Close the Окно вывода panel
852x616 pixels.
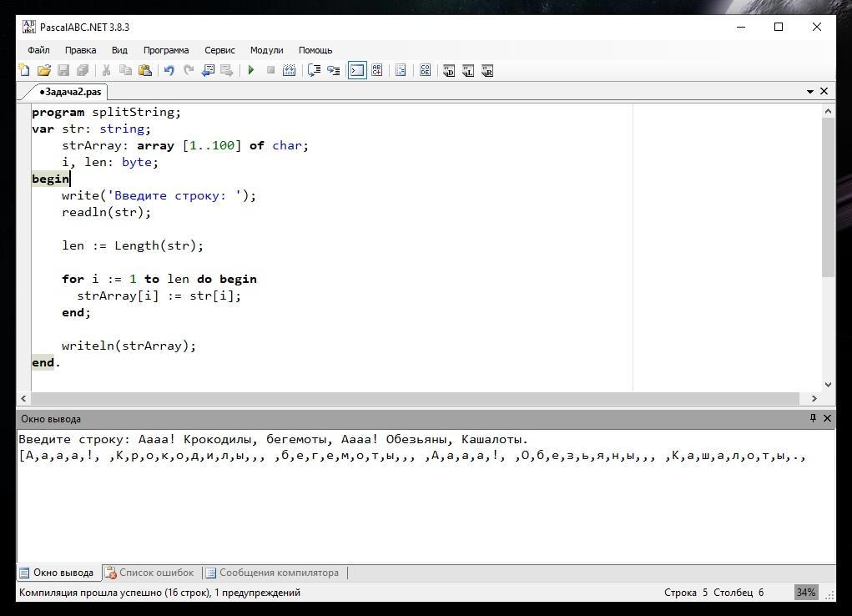[x=827, y=418]
